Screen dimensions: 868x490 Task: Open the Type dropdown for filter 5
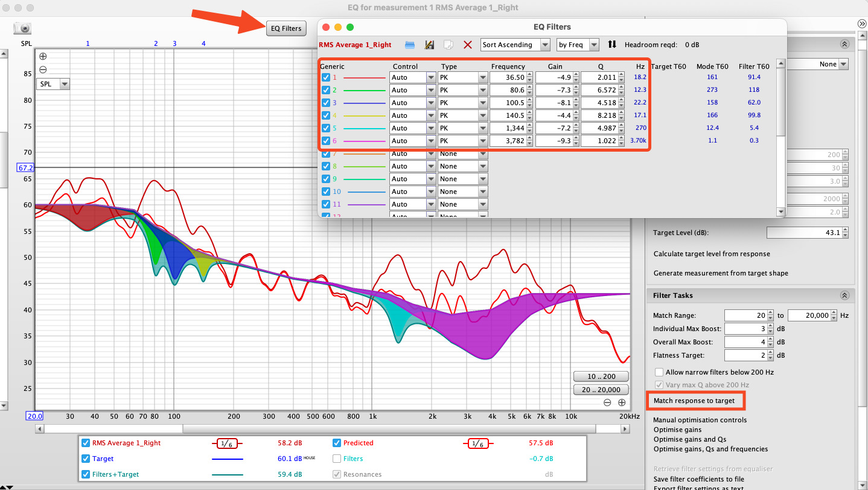coord(463,128)
